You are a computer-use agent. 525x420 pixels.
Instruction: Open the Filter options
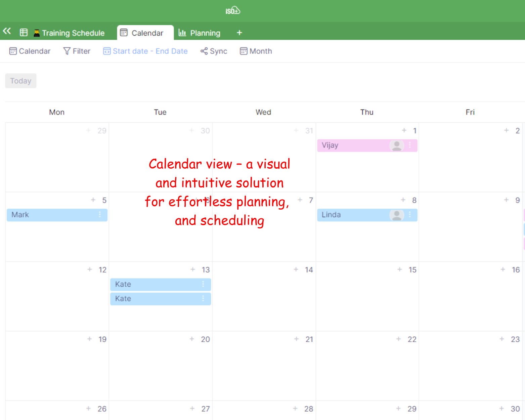tap(77, 51)
